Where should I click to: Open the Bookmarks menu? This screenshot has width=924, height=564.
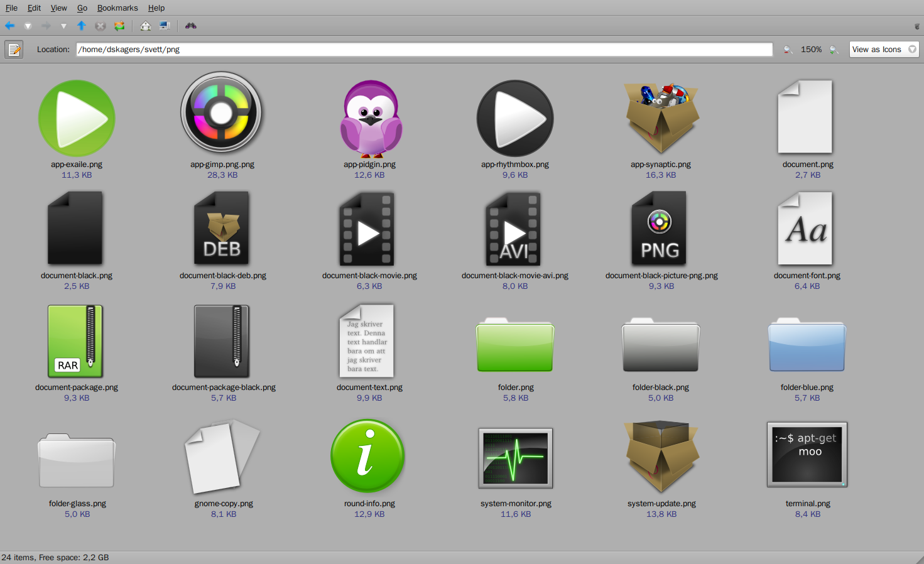pyautogui.click(x=117, y=8)
